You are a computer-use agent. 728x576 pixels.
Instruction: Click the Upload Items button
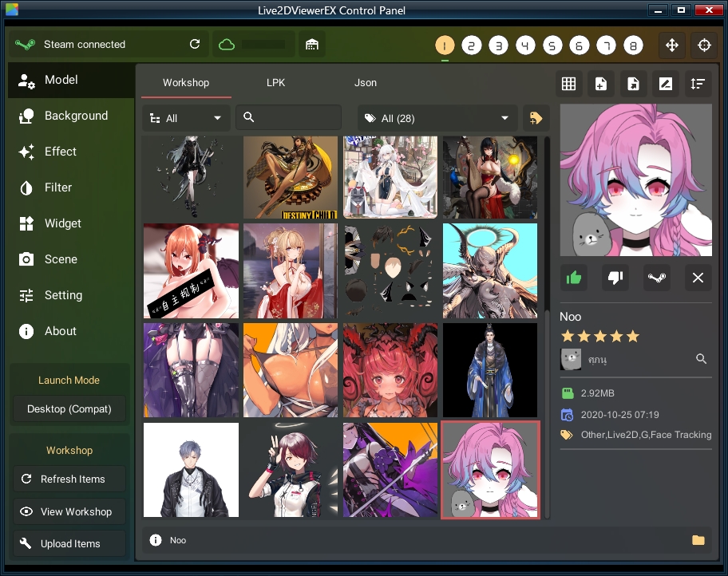[x=69, y=544]
